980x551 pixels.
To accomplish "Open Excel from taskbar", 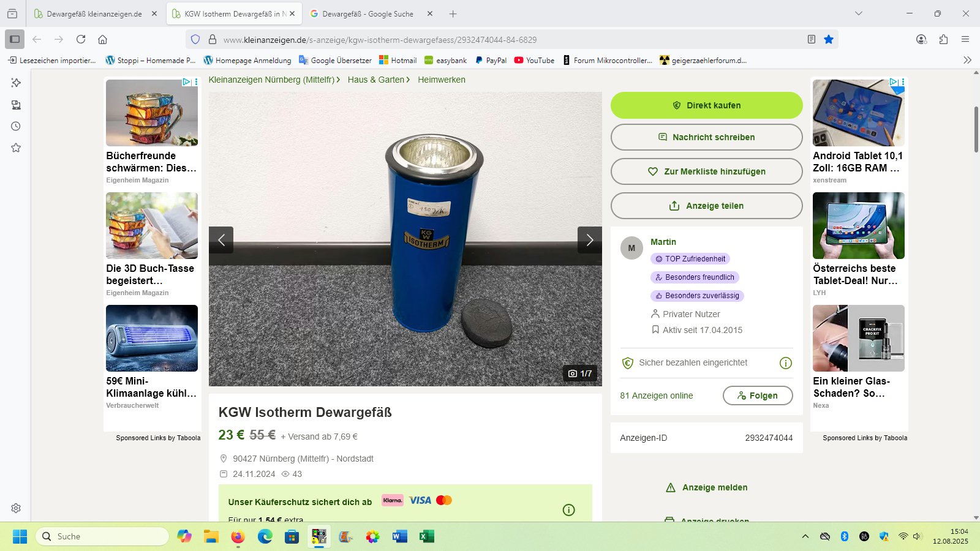I will (x=426, y=536).
